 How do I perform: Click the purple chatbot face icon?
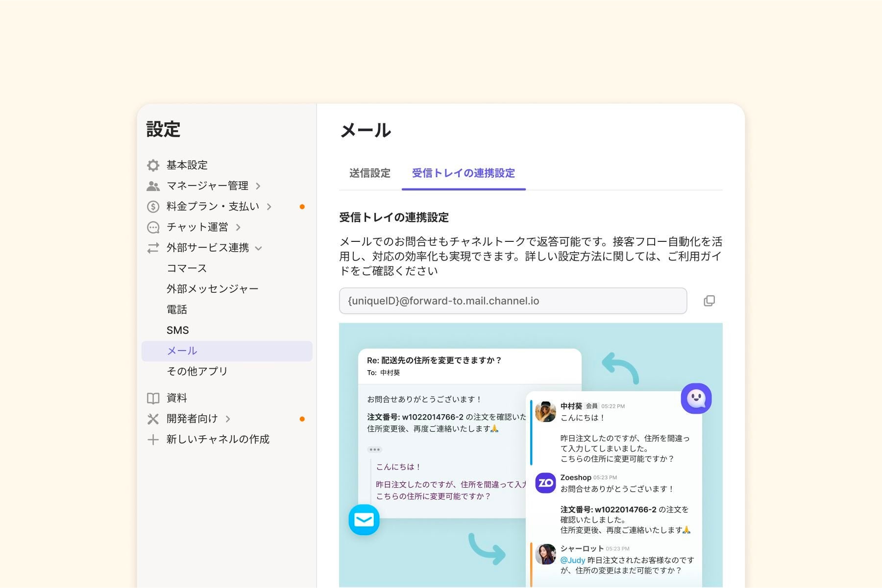pos(696,398)
